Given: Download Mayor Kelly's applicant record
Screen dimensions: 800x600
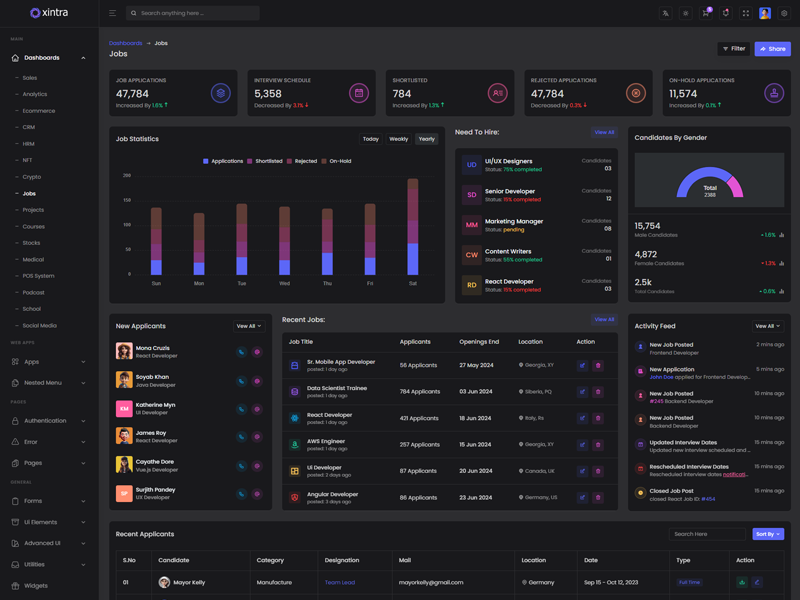Looking at the screenshot, I should (x=742, y=582).
